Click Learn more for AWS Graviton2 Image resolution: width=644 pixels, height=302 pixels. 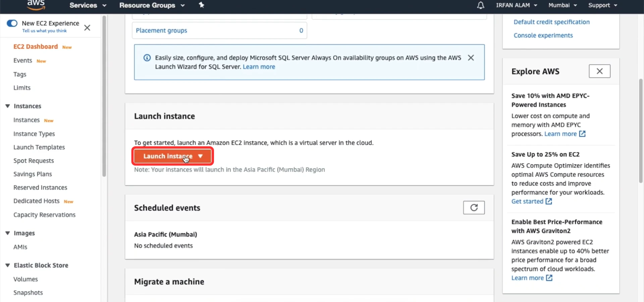coord(528,278)
